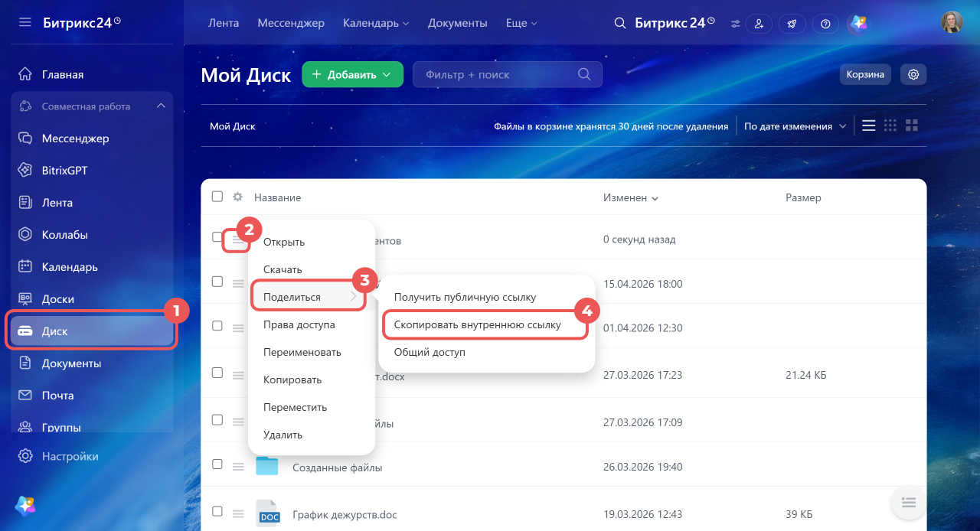Expand the Еще dropdown in top menu
The image size is (980, 531).
(x=521, y=24)
